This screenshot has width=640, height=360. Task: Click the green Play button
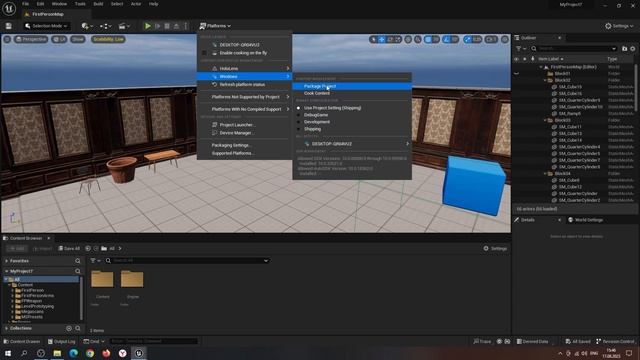click(x=148, y=26)
